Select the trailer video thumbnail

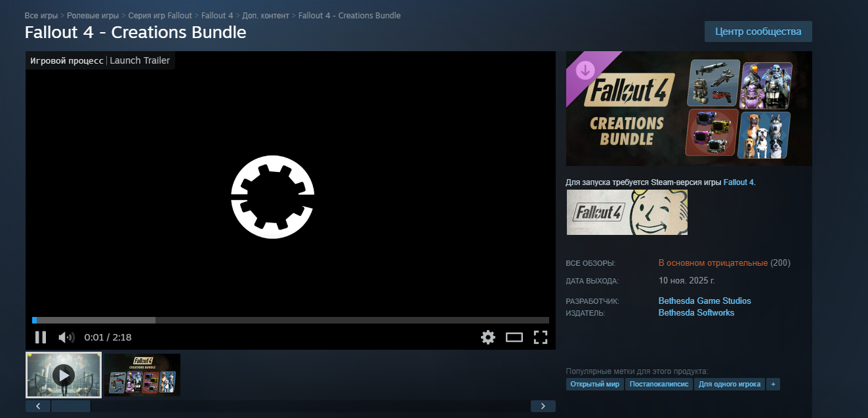(x=64, y=375)
